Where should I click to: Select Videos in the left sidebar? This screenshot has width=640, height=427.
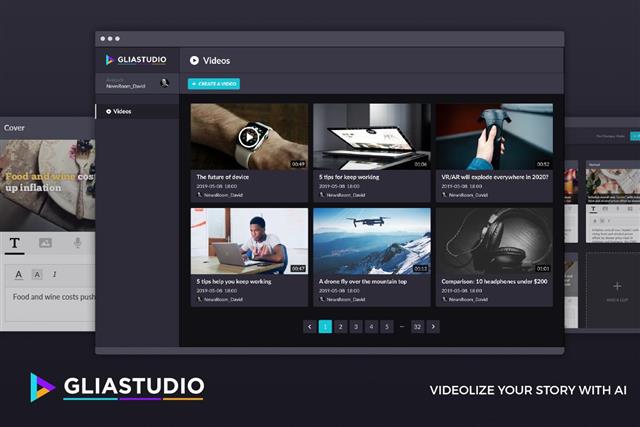coord(138,111)
